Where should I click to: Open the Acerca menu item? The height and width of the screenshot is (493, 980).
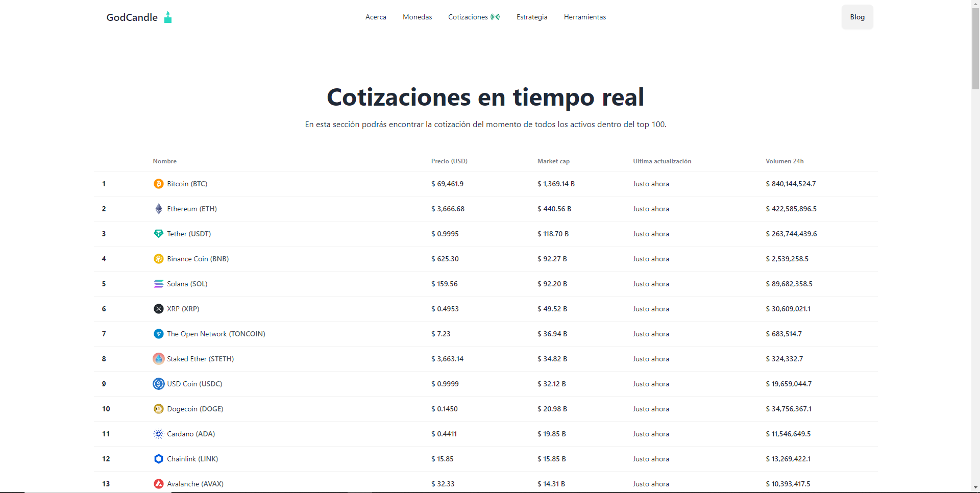(376, 17)
